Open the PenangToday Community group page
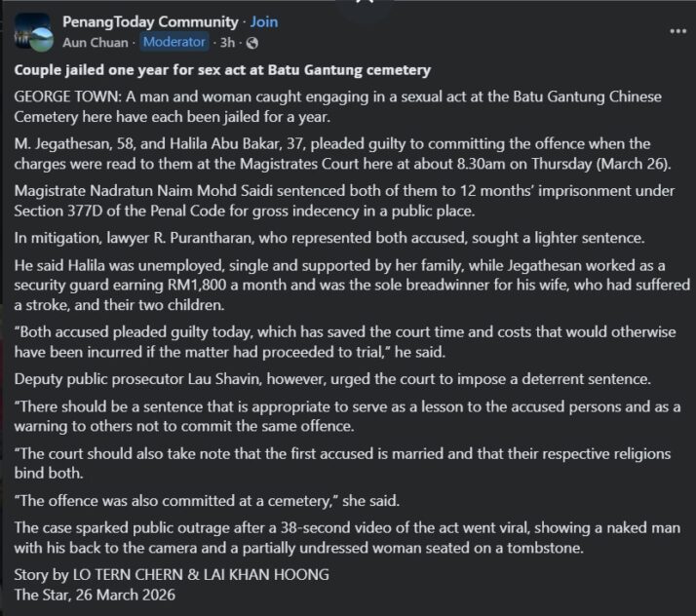This screenshot has height=616, width=696. [x=149, y=21]
